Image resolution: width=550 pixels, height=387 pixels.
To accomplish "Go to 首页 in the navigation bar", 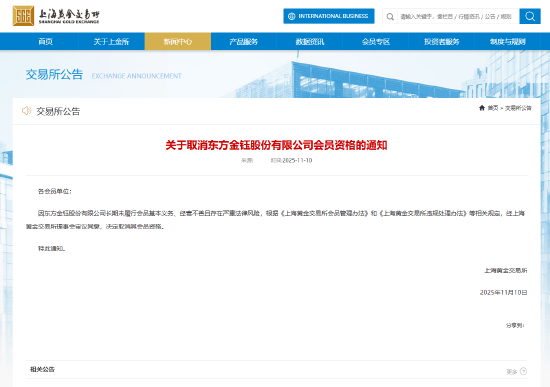I will (x=46, y=41).
